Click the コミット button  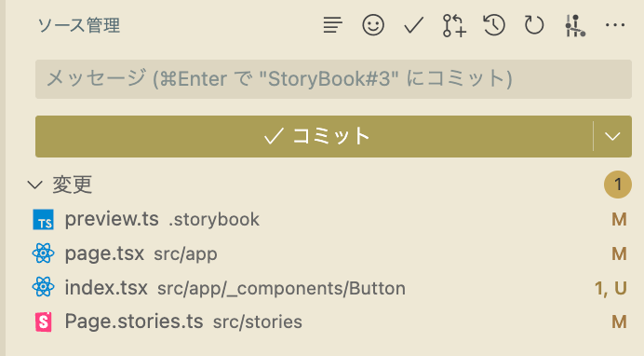[315, 136]
